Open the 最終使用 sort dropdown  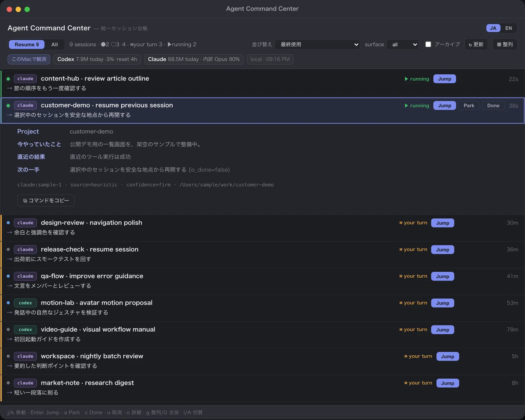318,45
